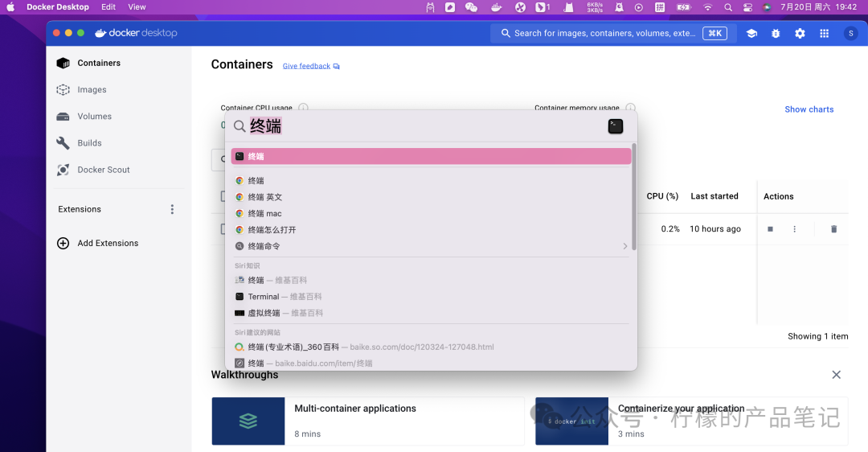Click the Give feedback link

tap(311, 66)
